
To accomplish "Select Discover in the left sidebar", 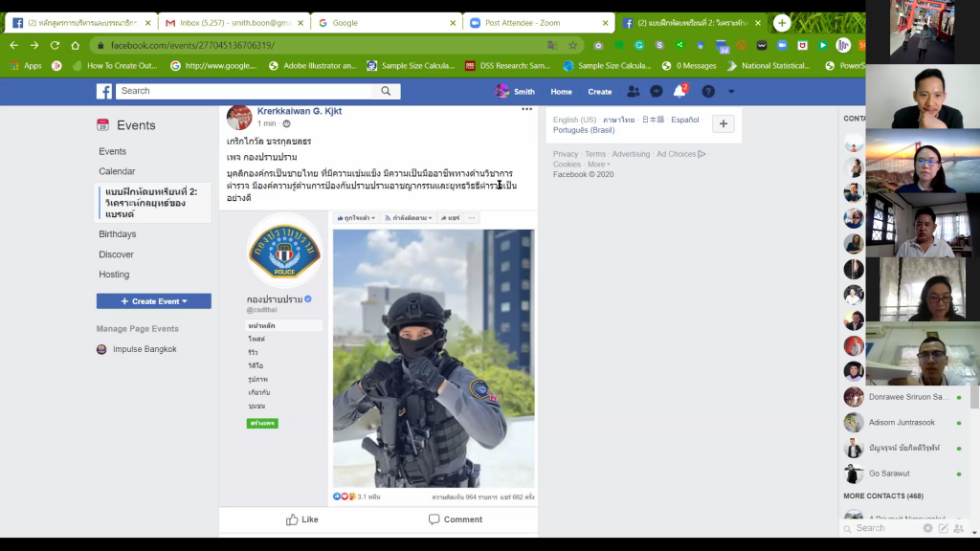I will 116,254.
